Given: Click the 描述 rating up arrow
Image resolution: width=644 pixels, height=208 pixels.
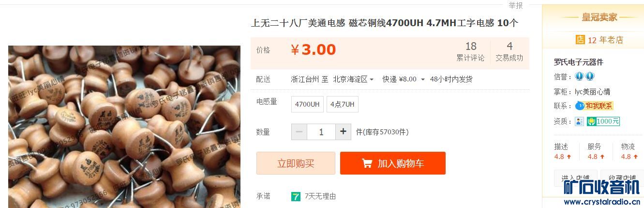Looking at the screenshot, I should point(569,157).
